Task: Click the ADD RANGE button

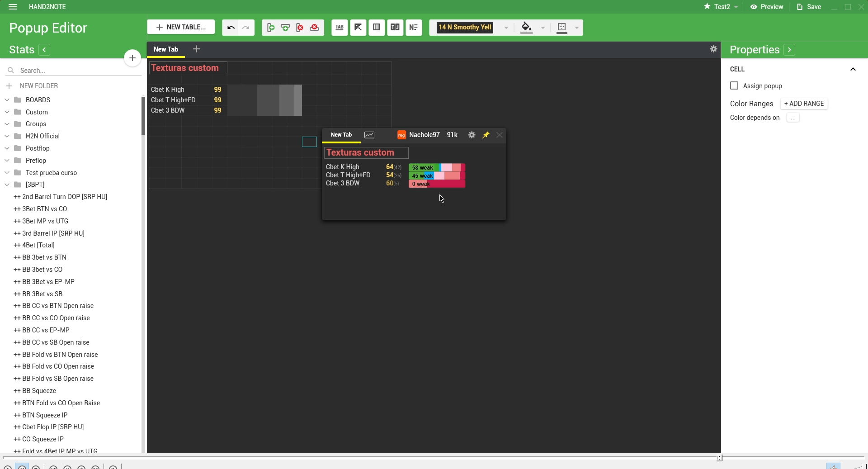Action: click(804, 104)
